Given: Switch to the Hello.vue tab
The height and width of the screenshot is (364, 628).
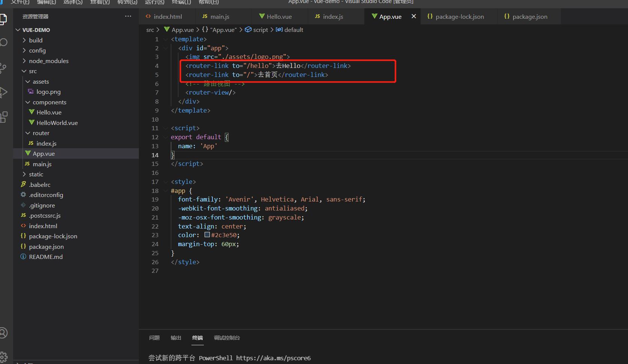Looking at the screenshot, I should pos(280,17).
